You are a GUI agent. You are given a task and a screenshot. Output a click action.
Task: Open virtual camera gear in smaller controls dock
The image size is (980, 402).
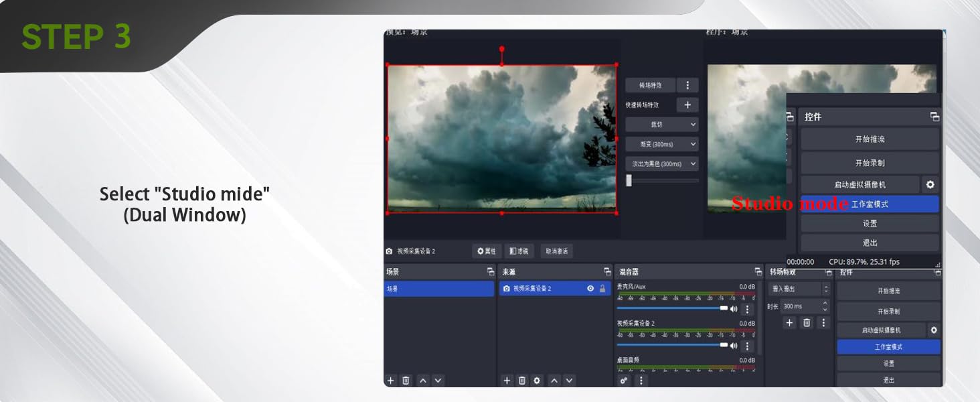point(934,330)
